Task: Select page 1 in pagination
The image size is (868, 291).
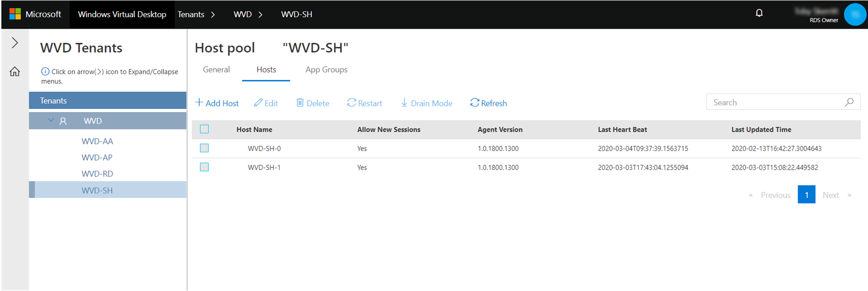Action: tap(806, 195)
